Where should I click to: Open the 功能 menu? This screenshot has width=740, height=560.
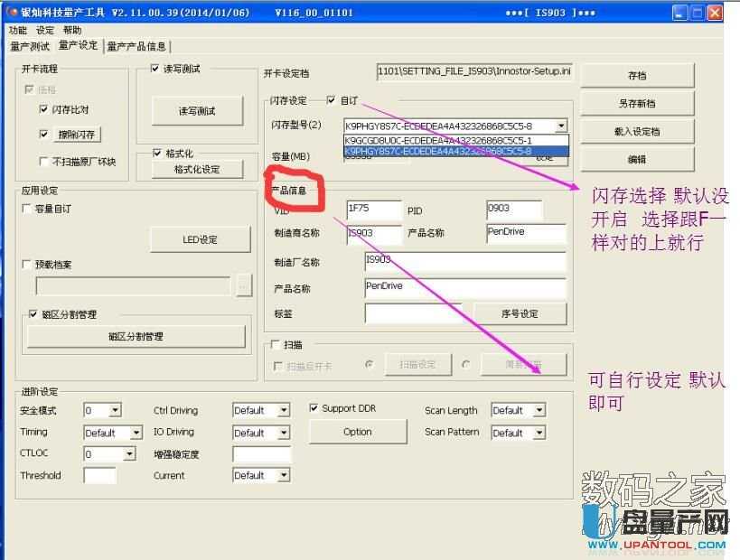tap(16, 29)
